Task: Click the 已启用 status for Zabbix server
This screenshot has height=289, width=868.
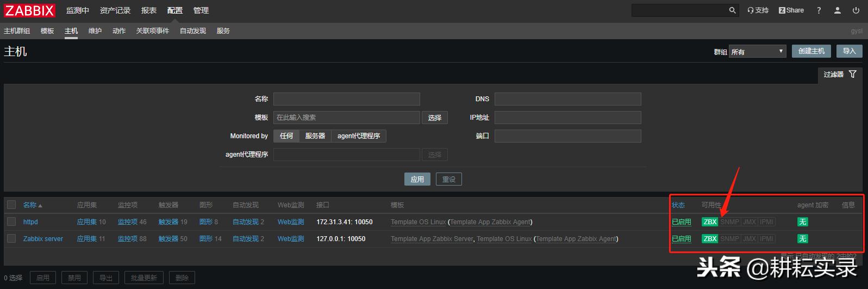Action: [681, 239]
